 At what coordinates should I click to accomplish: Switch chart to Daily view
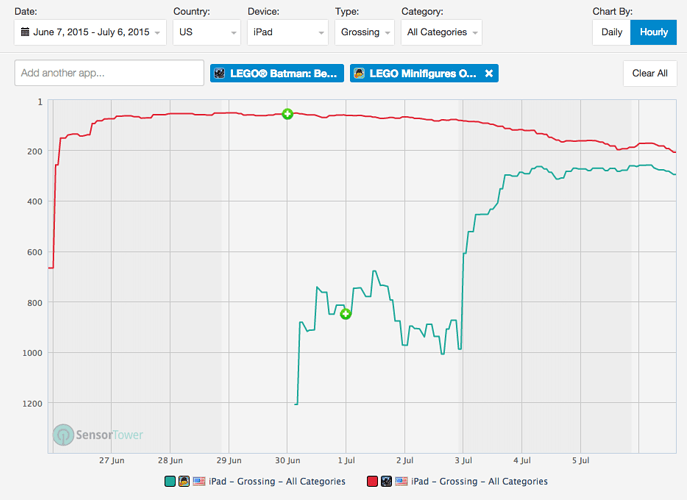click(612, 32)
